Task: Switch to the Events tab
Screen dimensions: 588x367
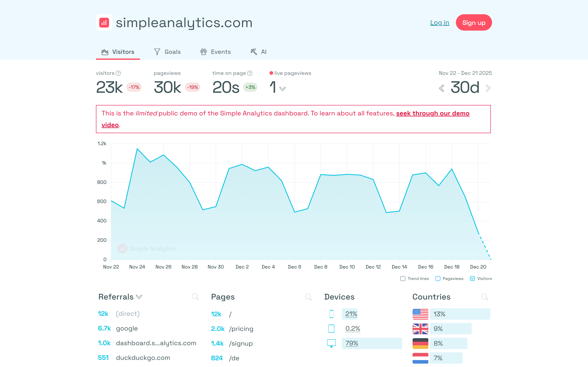Action: (216, 52)
